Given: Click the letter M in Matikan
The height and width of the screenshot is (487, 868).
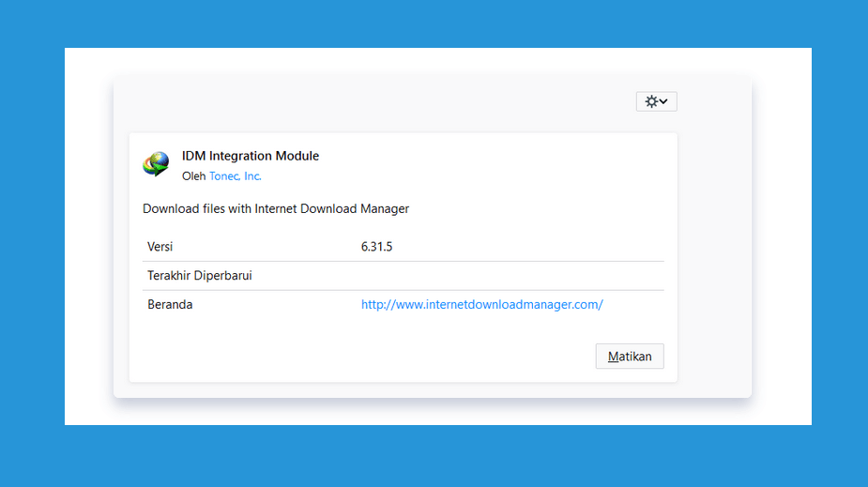Looking at the screenshot, I should (x=613, y=357).
